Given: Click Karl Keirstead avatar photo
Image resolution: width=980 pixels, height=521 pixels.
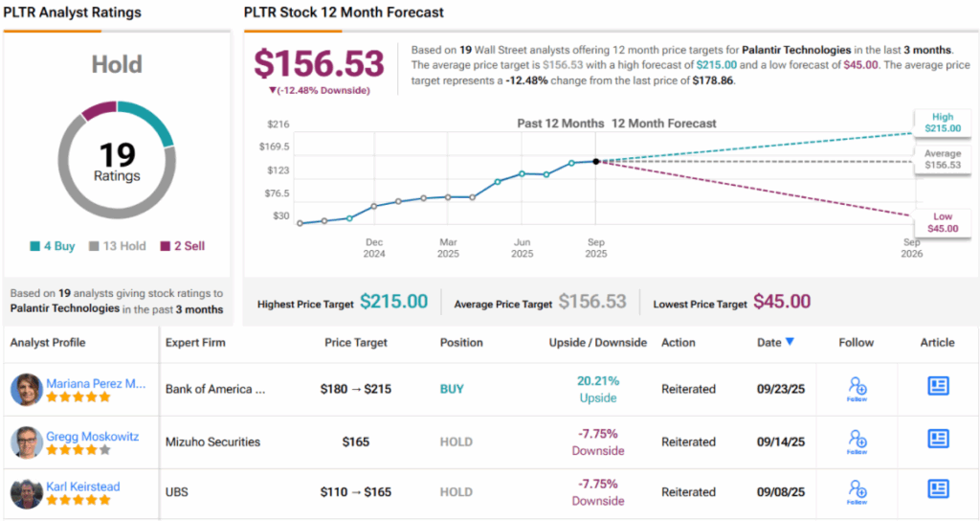Looking at the screenshot, I should coord(27,493).
